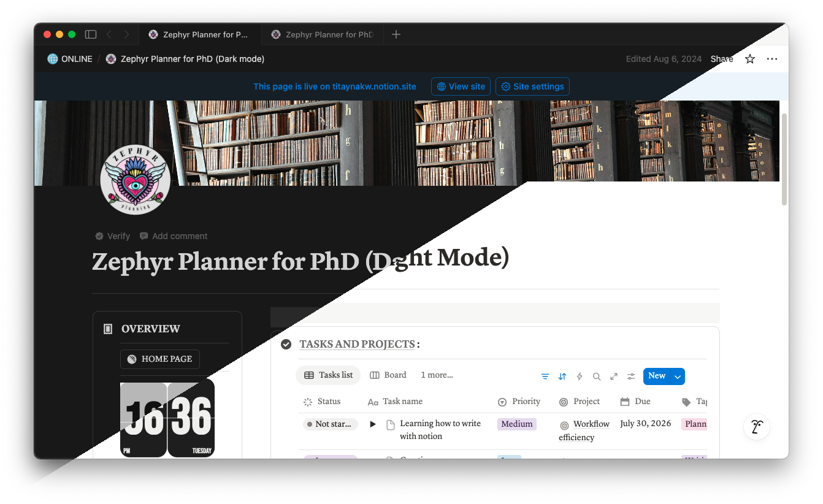Open the Workflow efficiency project link
Screen dimensions: 823x504
coord(584,430)
